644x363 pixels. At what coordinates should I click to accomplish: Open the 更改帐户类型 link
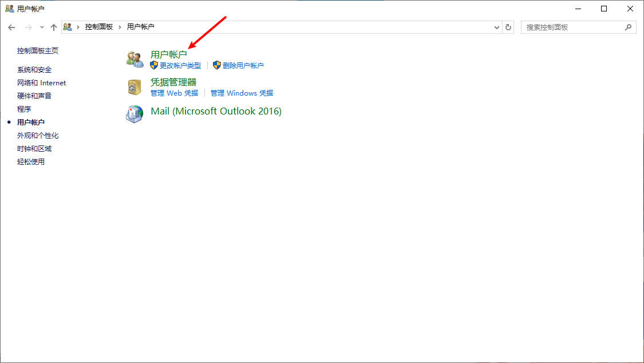tap(180, 66)
